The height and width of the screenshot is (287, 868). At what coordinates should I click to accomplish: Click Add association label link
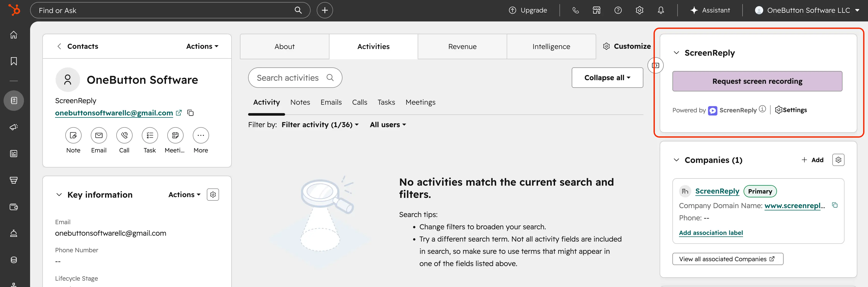711,233
